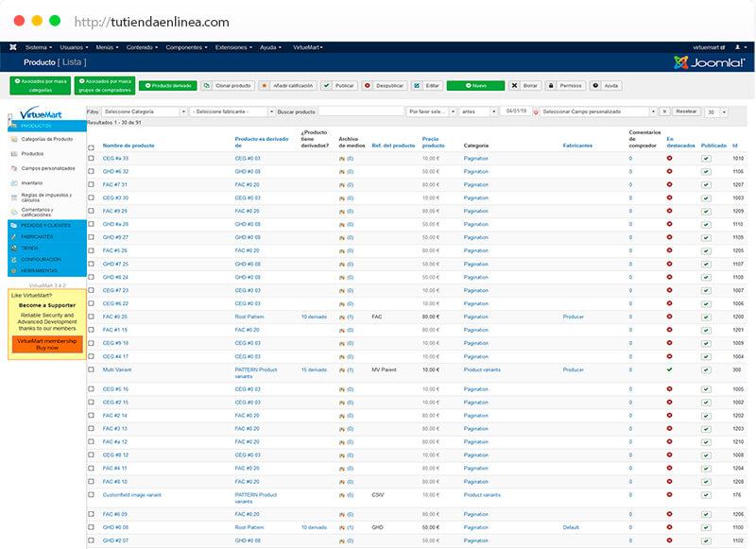Select the checkbox beside Multi Variant product
The height and width of the screenshot is (549, 756).
click(92, 369)
